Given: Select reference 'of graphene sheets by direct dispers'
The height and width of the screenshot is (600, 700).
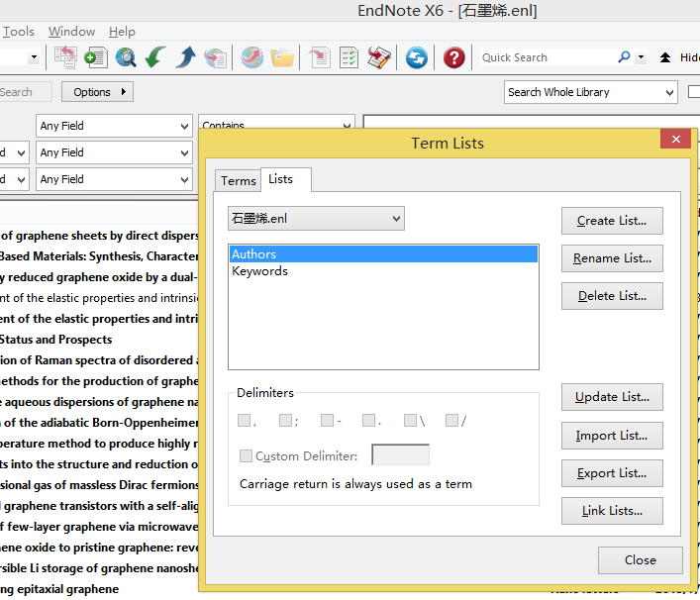Looking at the screenshot, I should [x=99, y=236].
